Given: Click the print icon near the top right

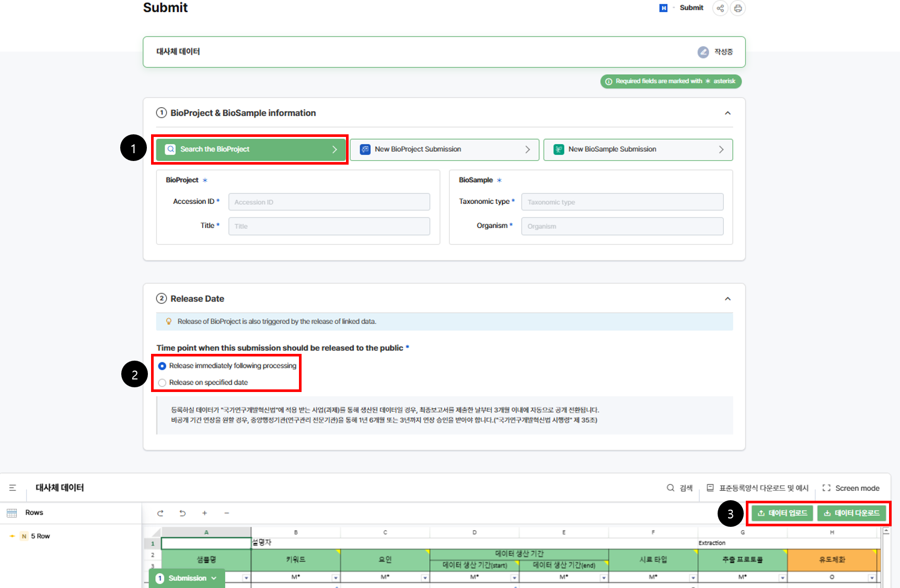Looking at the screenshot, I should pyautogui.click(x=738, y=8).
